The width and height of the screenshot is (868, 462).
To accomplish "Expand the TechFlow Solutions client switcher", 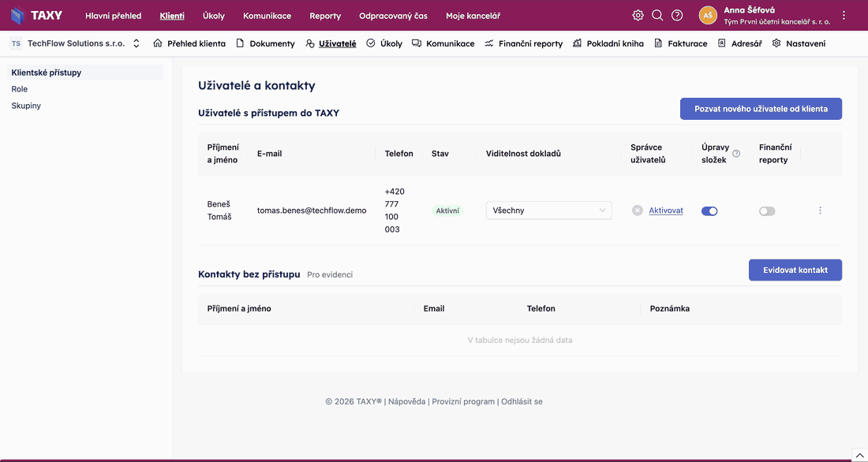I will click(137, 43).
